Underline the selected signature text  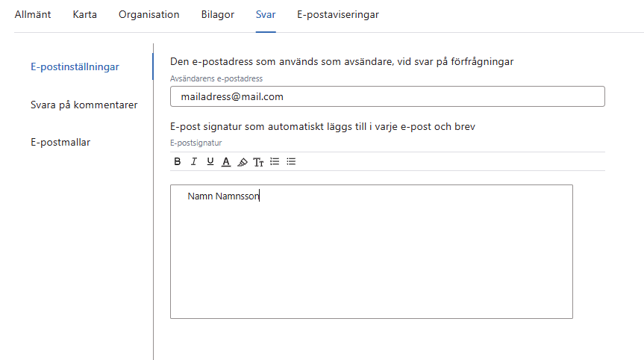[x=210, y=161]
